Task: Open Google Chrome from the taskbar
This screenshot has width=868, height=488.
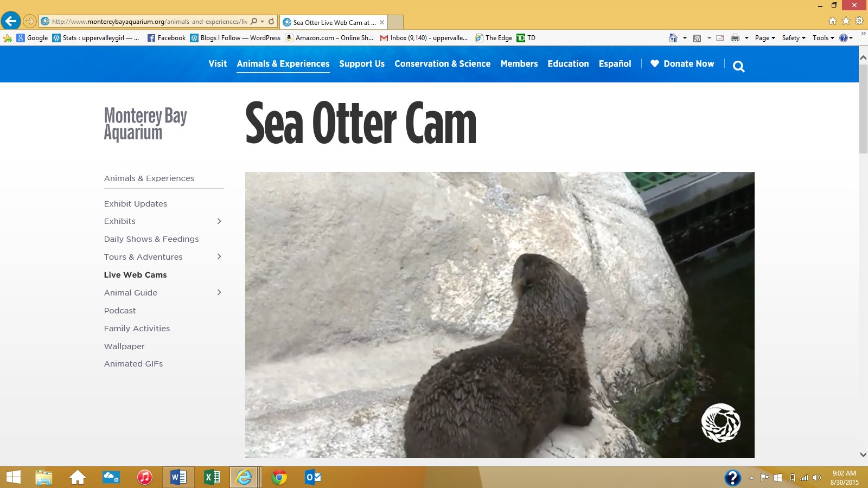Action: click(279, 477)
